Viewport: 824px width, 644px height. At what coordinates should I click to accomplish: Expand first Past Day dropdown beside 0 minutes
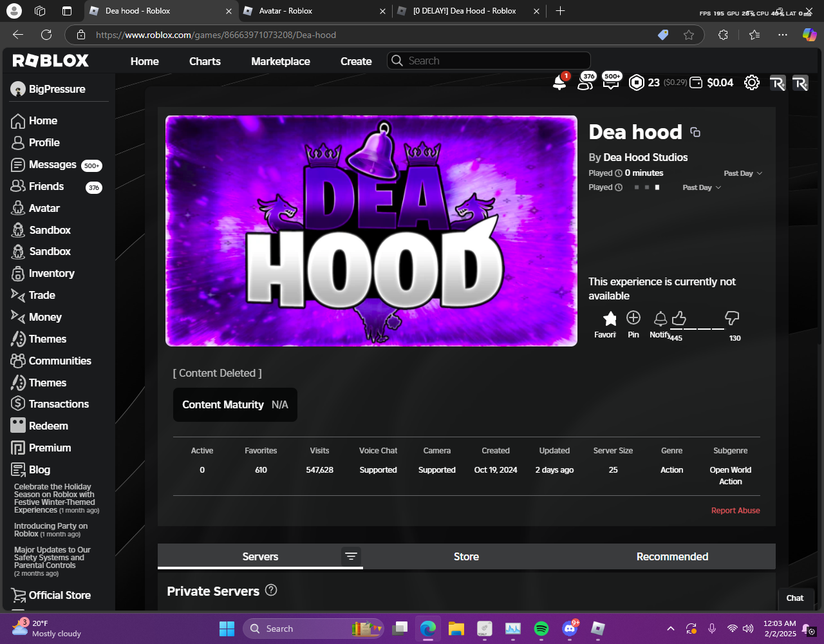click(743, 173)
